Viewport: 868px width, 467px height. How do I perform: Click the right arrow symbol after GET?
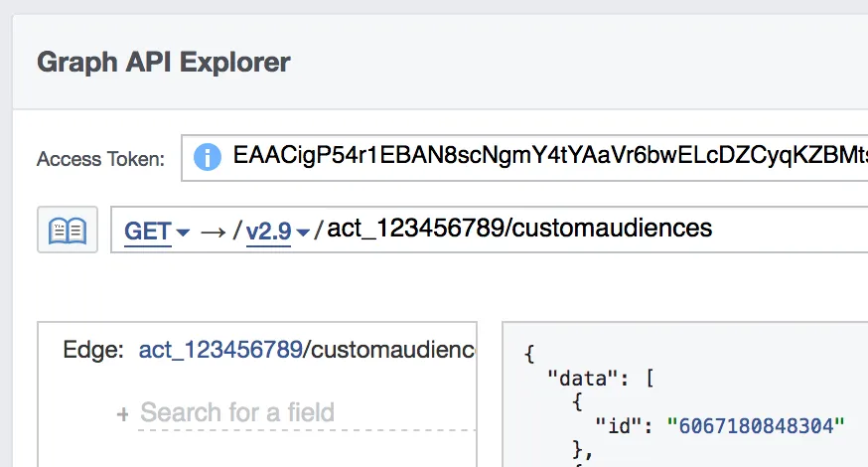(213, 231)
